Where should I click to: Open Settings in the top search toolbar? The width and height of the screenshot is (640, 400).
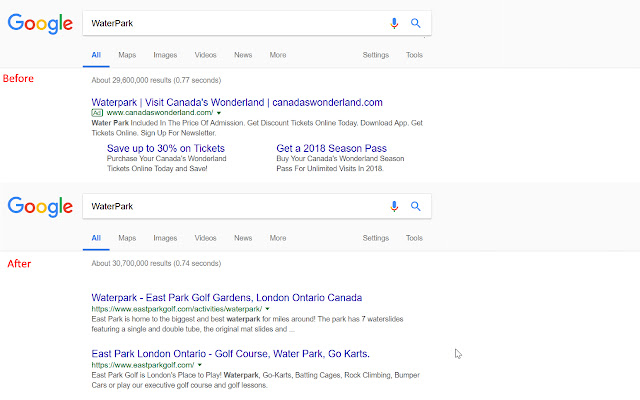(375, 55)
